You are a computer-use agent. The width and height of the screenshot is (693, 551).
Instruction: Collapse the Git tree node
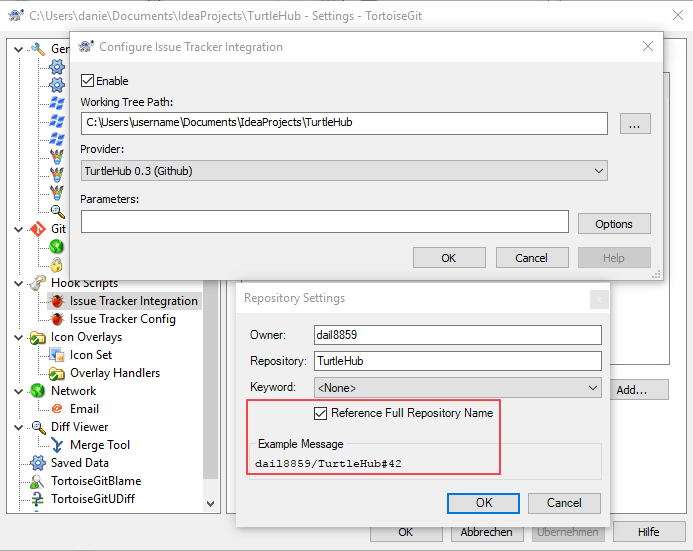coord(18,229)
